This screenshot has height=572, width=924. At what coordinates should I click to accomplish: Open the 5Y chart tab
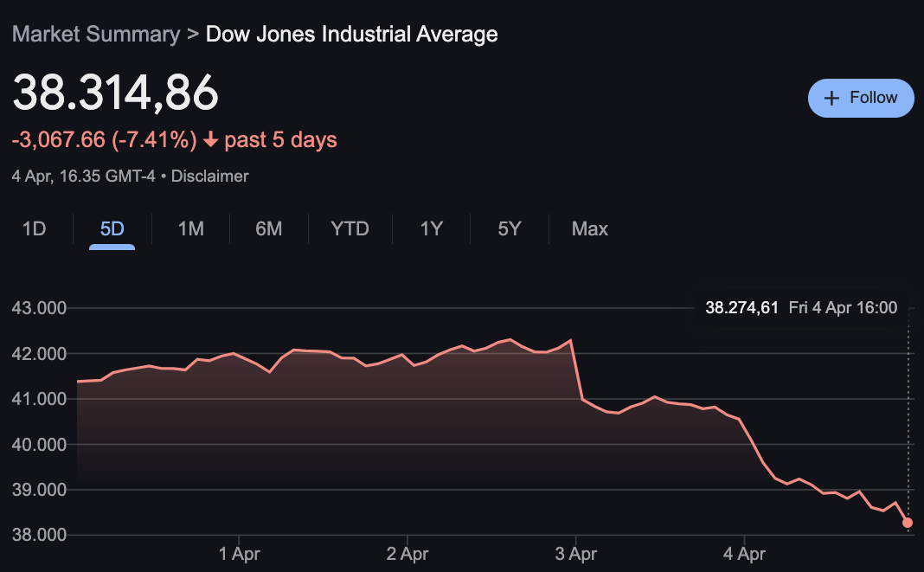tap(509, 228)
